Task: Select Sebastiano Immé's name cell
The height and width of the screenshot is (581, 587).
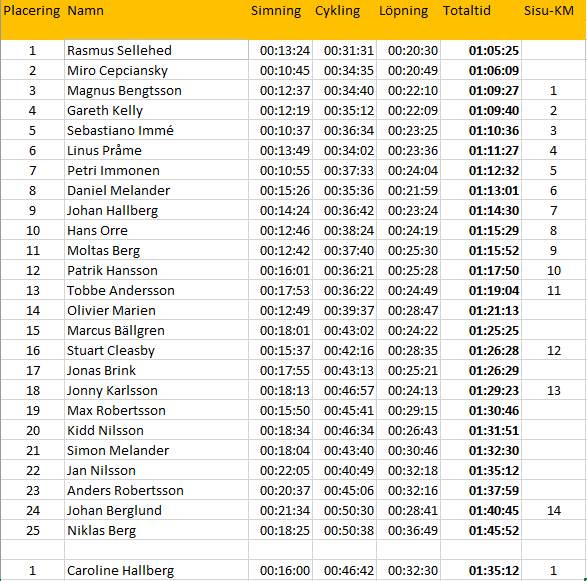Action: 156,130
